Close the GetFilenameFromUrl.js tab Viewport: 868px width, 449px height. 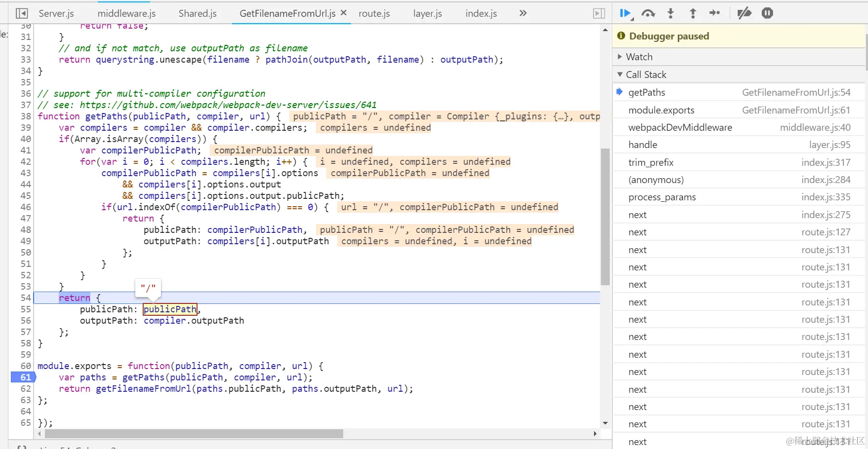pyautogui.click(x=344, y=13)
